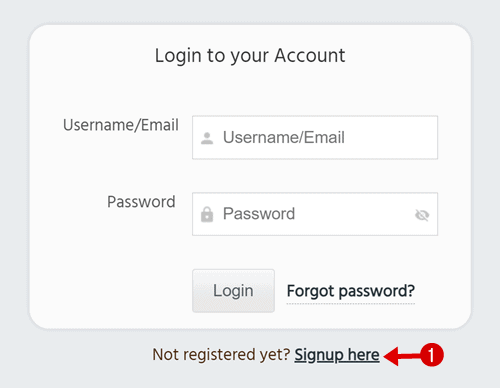
Task: Follow the Signup here link
Action: coord(337,355)
